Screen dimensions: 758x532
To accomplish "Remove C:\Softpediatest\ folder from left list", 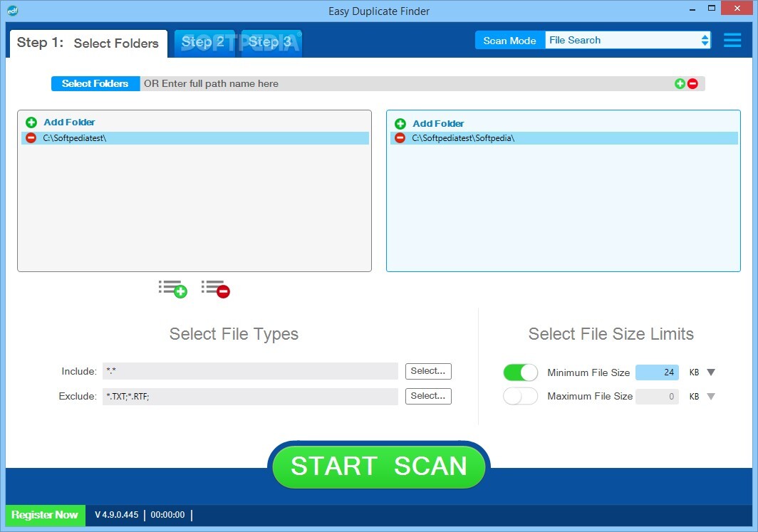I will point(31,138).
